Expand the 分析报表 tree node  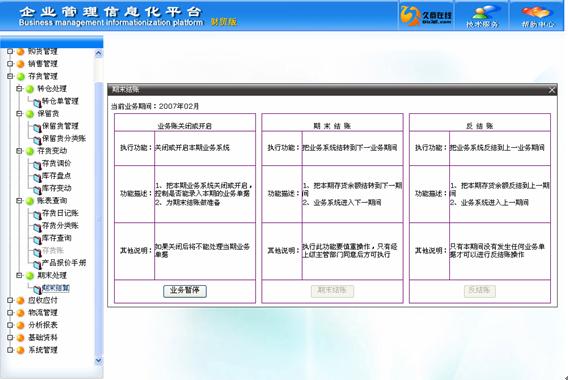pyautogui.click(x=11, y=325)
